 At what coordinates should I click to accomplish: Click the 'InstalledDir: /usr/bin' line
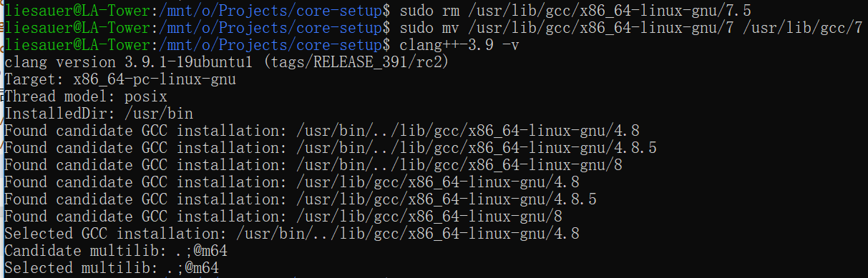[x=99, y=114]
